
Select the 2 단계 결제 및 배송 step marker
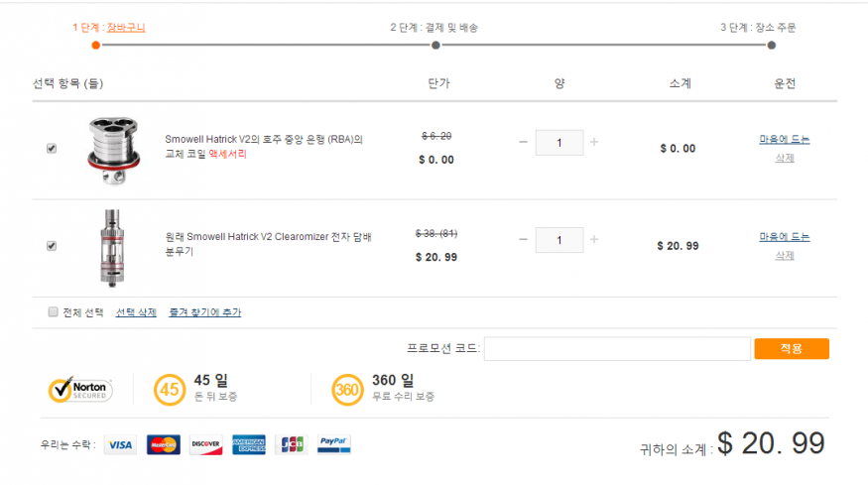click(x=435, y=46)
